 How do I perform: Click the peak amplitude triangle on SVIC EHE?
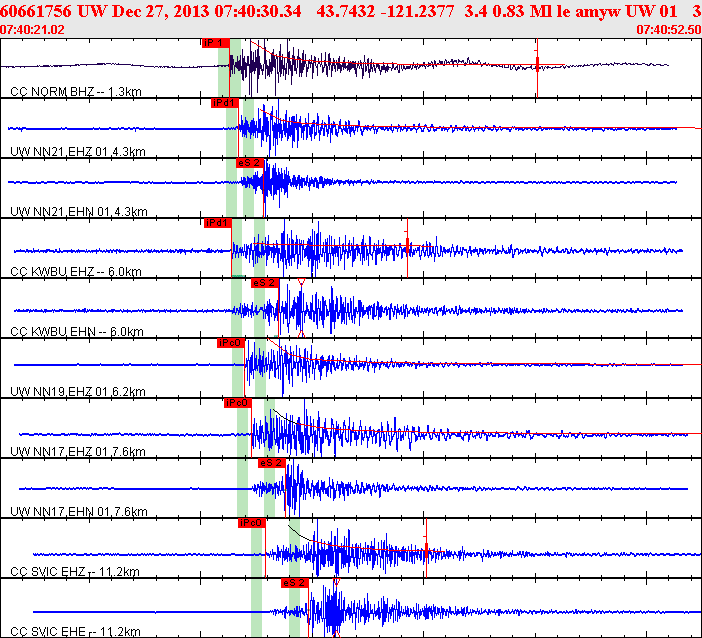pyautogui.click(x=337, y=582)
